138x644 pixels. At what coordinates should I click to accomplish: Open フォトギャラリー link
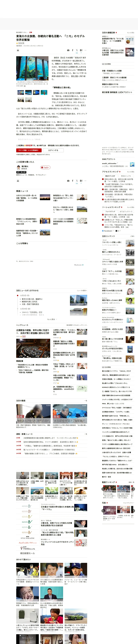[129, 503]
